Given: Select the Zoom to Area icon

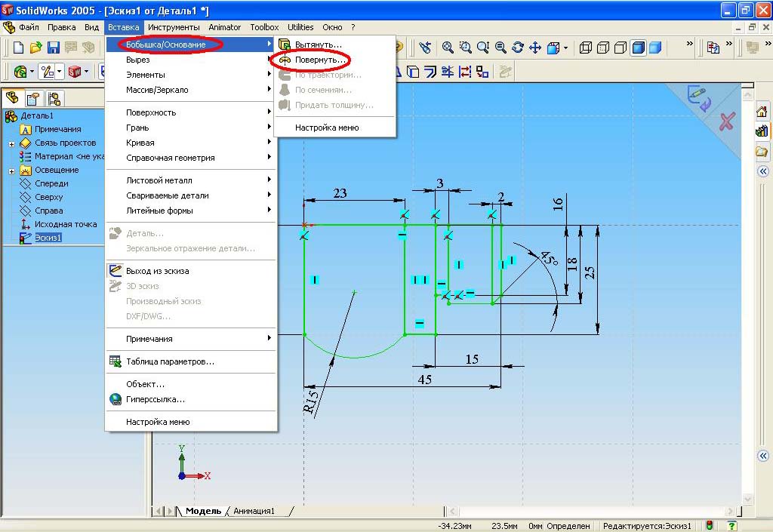Looking at the screenshot, I should (465, 48).
